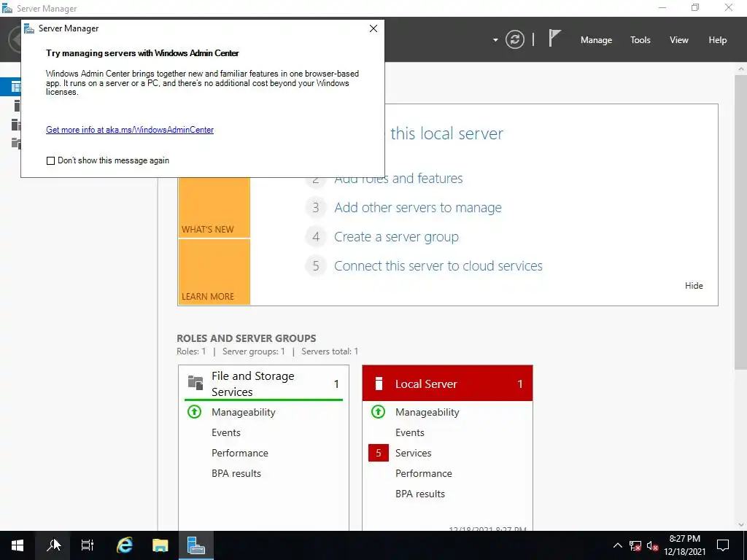Open the Action Center notification icon

pyautogui.click(x=723, y=545)
